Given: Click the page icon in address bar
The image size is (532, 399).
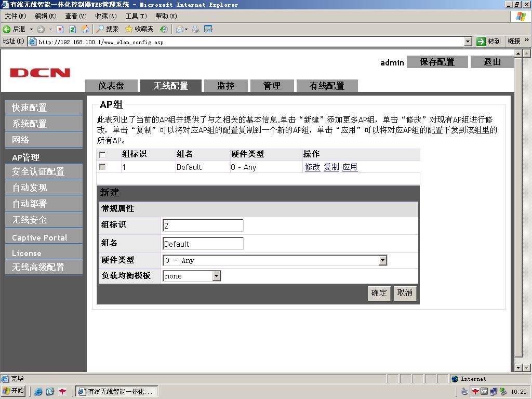Looking at the screenshot, I should 33,42.
